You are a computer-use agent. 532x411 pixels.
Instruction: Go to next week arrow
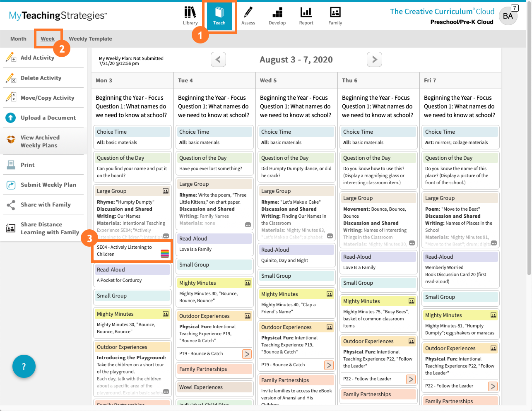click(374, 60)
